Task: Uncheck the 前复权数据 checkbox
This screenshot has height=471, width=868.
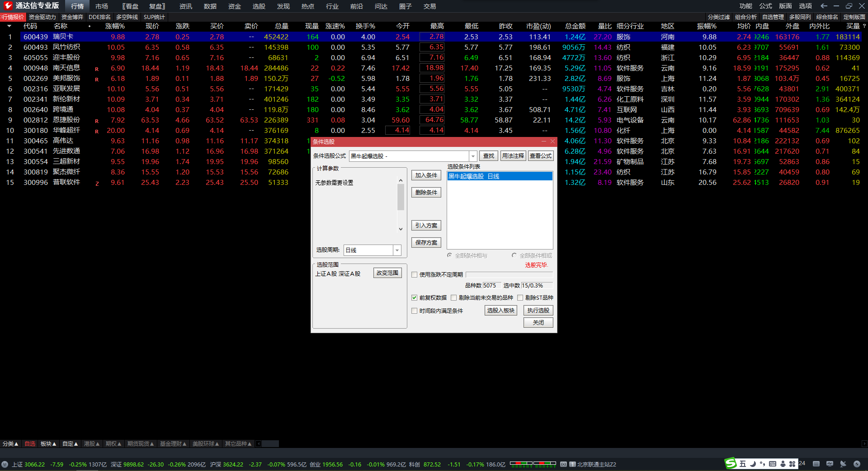Action: (414, 297)
